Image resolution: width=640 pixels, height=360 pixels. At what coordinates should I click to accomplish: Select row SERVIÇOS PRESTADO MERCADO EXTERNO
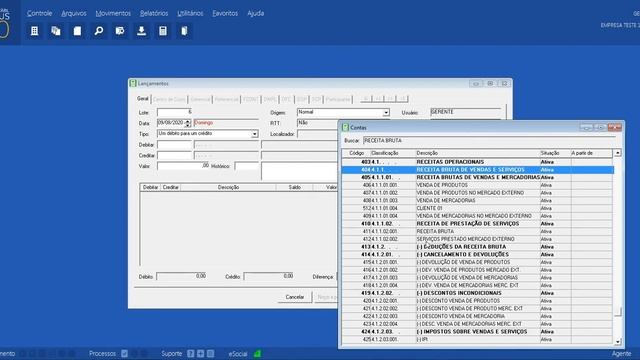(x=478, y=239)
